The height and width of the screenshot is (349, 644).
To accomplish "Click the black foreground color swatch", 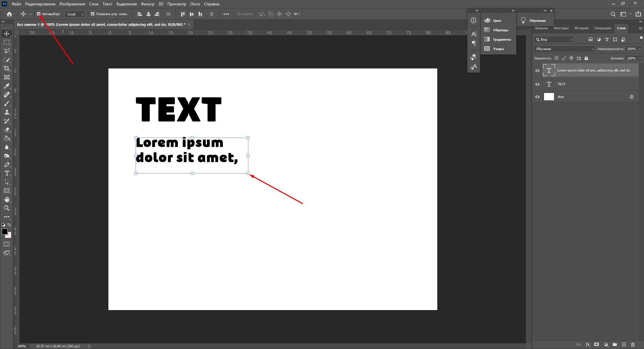I will pyautogui.click(x=5, y=232).
